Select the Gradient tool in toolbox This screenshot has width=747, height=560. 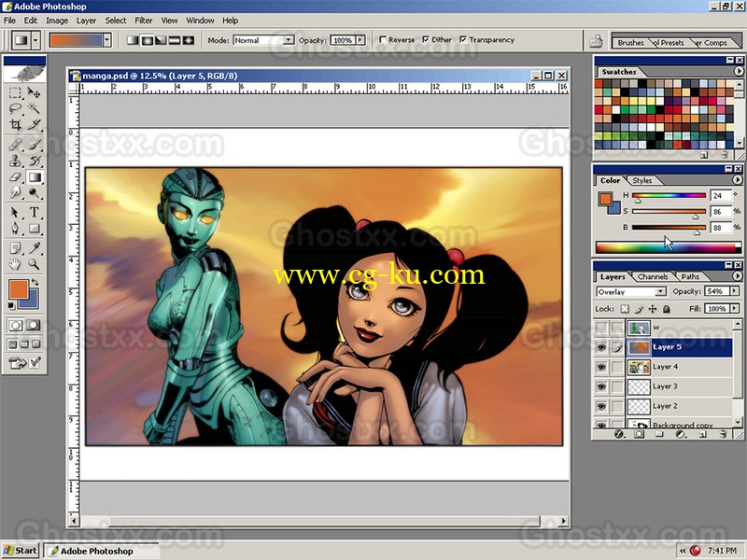click(34, 176)
